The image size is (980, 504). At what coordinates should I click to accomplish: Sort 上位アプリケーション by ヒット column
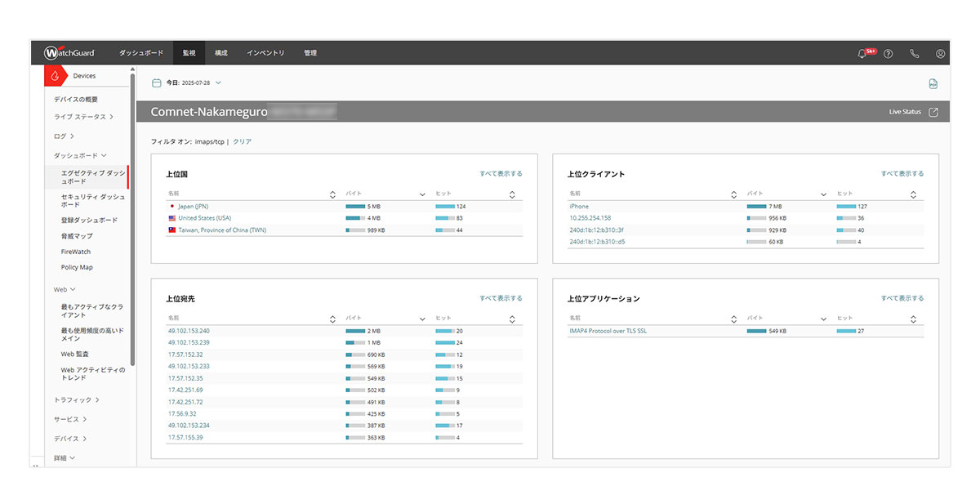pos(913,319)
